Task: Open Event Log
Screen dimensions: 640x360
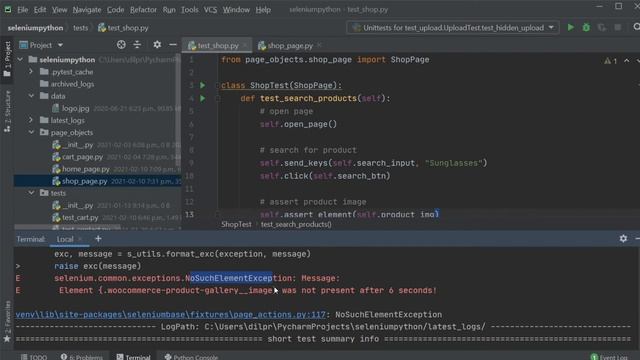Action: click(x=609, y=357)
